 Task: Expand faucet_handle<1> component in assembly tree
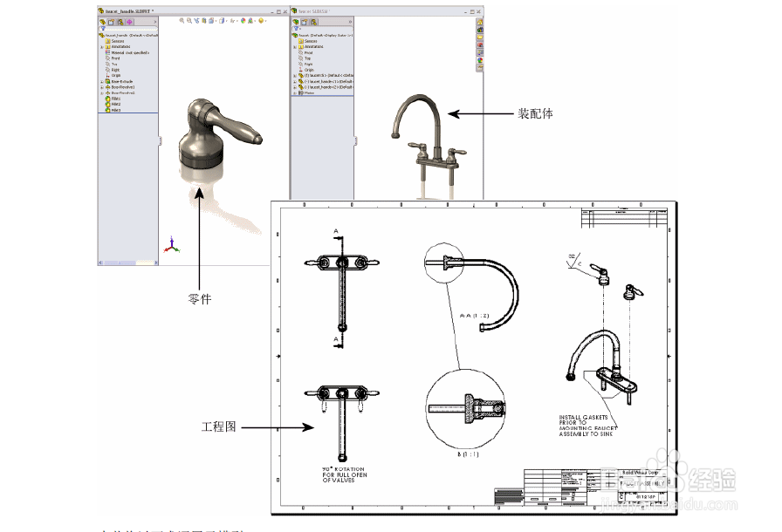(295, 82)
